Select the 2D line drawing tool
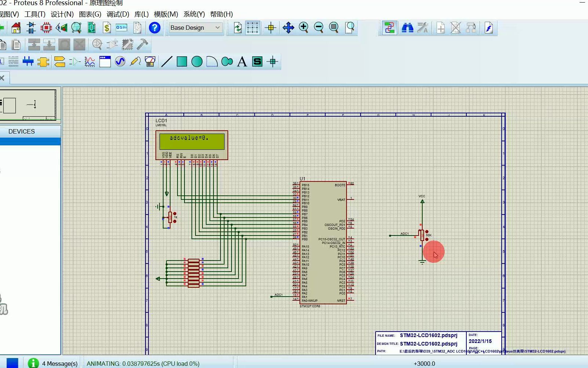588x368 pixels. 166,61
